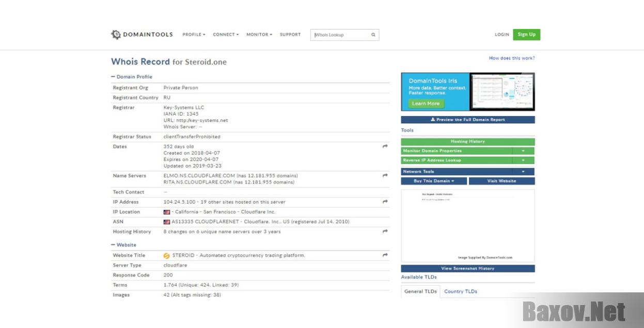The width and height of the screenshot is (644, 328).
Task: Click the Images 42 alt tags value
Action: tap(192, 295)
